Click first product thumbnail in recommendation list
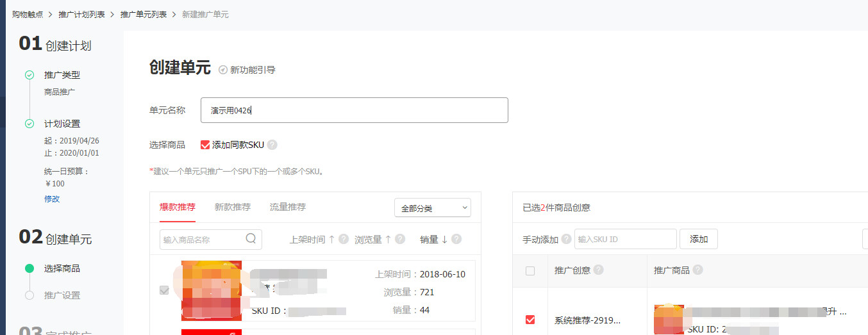The height and width of the screenshot is (335, 868). tap(212, 290)
